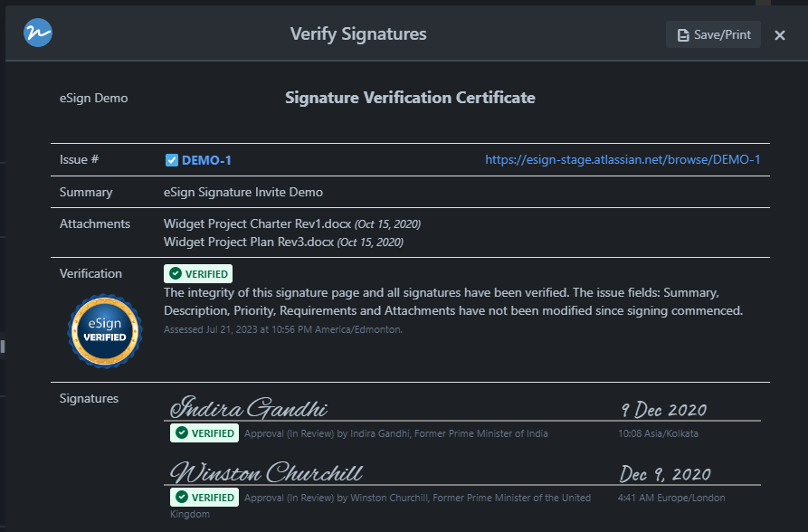This screenshot has width=808, height=532.
Task: Click the document icon in Save/Print button
Action: pos(684,35)
